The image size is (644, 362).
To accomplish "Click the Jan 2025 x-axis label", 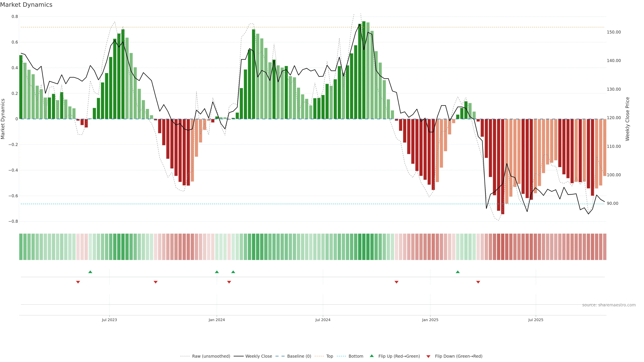I will click(x=430, y=320).
